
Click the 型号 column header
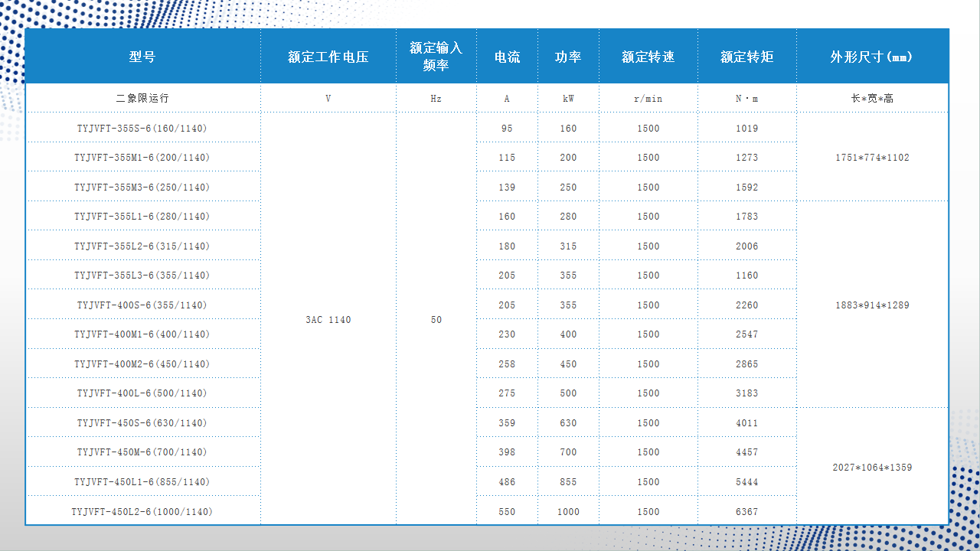click(x=142, y=57)
